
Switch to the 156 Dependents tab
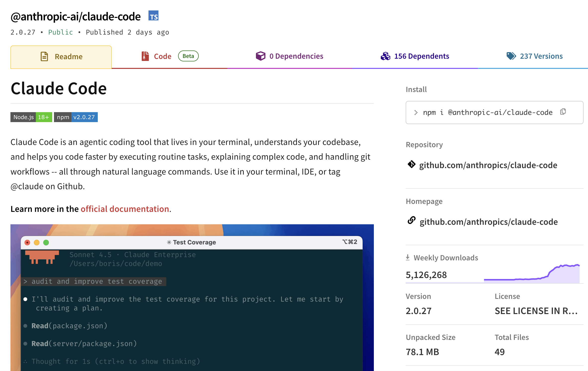pyautogui.click(x=421, y=56)
